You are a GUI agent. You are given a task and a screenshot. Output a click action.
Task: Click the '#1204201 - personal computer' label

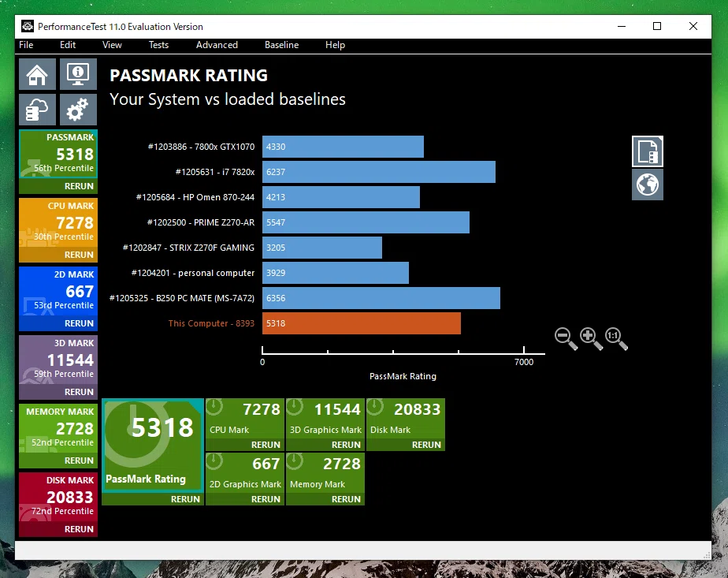pos(193,273)
